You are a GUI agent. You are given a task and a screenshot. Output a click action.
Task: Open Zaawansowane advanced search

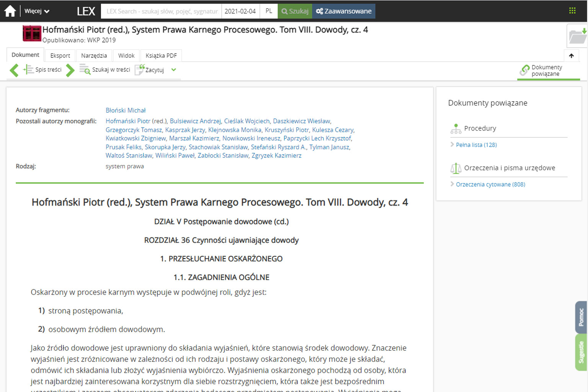pyautogui.click(x=344, y=11)
